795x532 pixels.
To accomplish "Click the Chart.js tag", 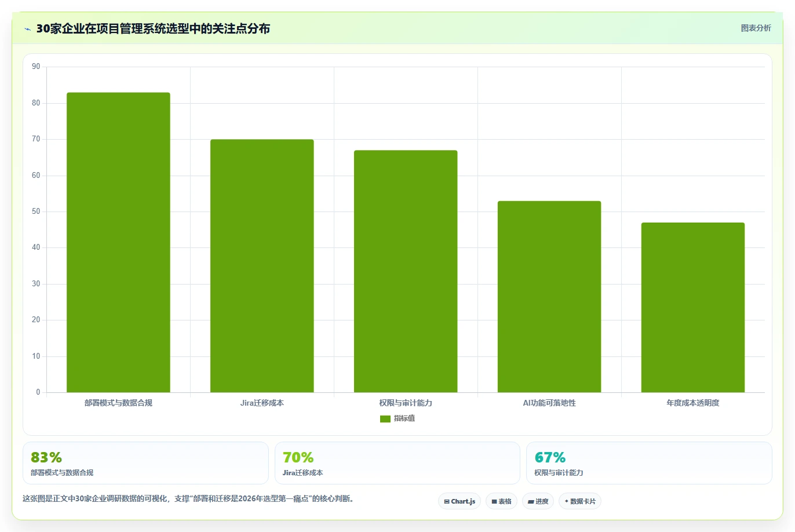I will (x=460, y=501).
